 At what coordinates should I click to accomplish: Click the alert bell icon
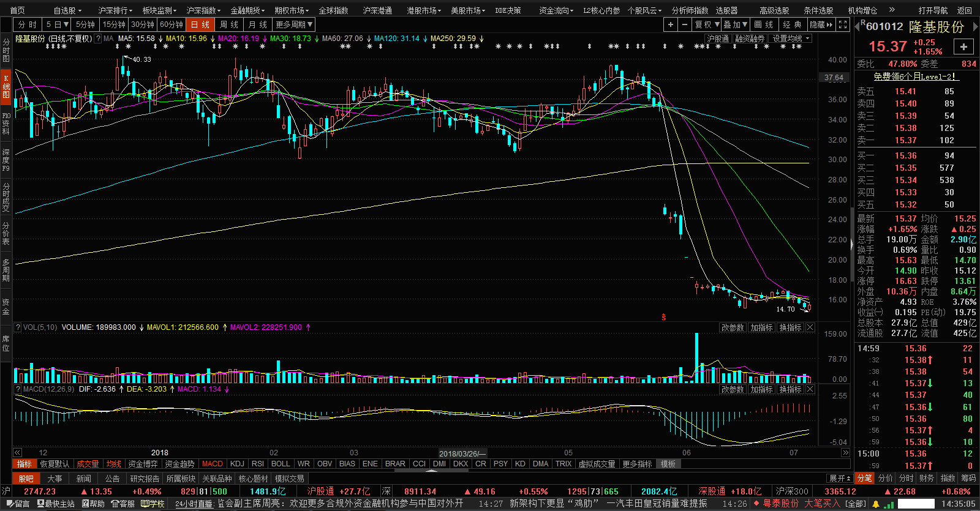[875, 504]
